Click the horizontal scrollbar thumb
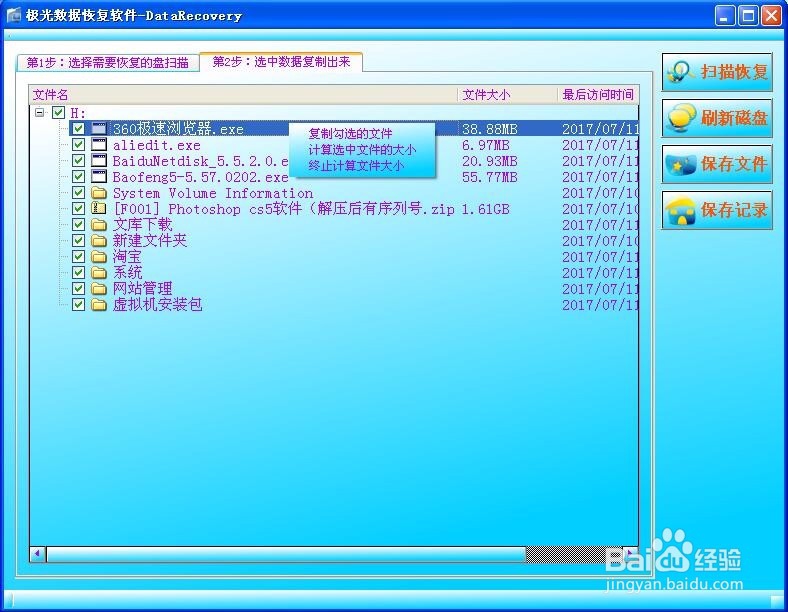The width and height of the screenshot is (788, 612). pyautogui.click(x=286, y=554)
